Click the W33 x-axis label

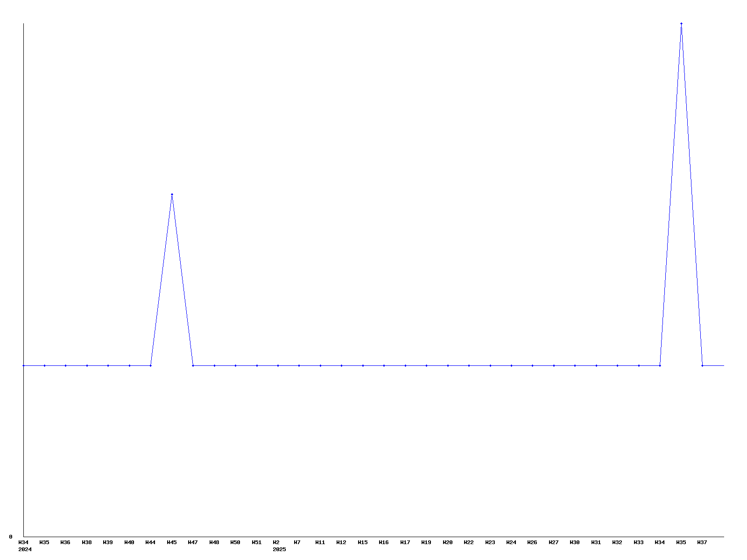[x=639, y=542]
